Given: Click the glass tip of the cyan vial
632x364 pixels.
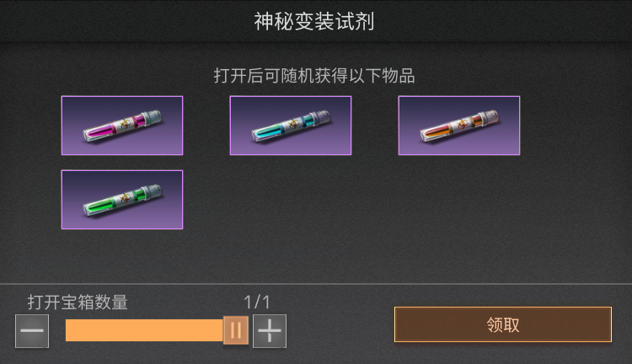Looking at the screenshot, I should 256,136.
